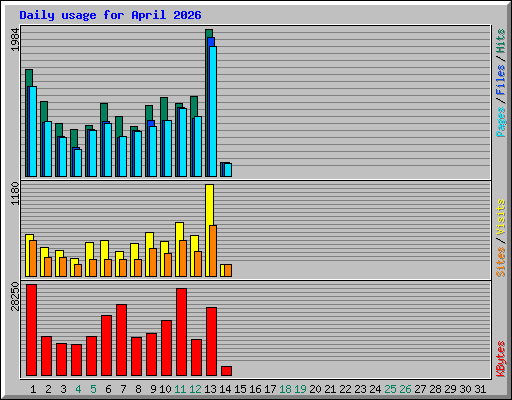
Task: Click green day 25 on the date axis
Action: tap(390, 389)
